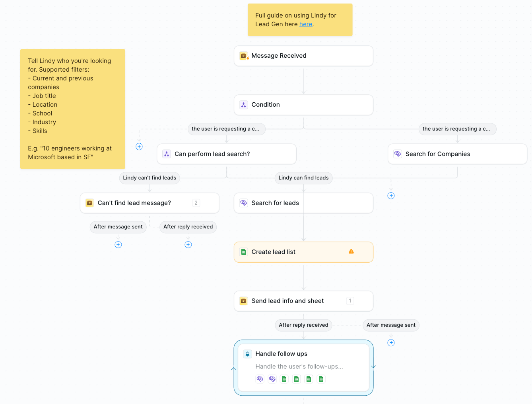Screen dimensions: 532x404
Task: Click the Search for Companies brain icon
Action: point(398,154)
